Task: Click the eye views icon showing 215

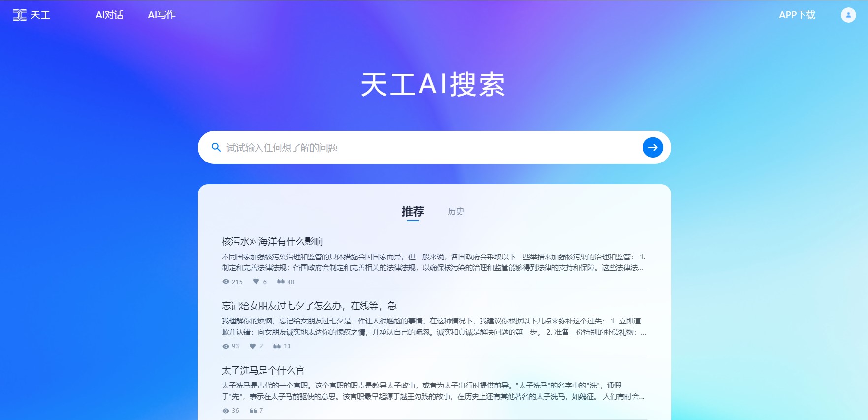Action: (x=225, y=282)
